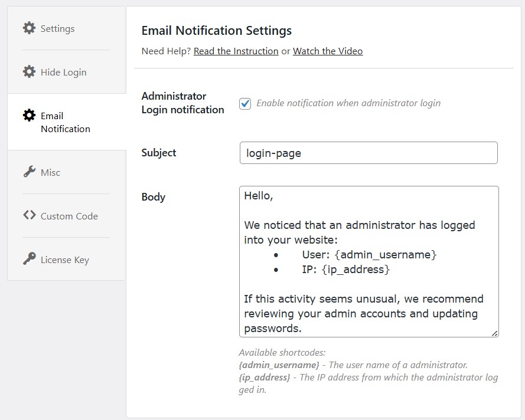Image resolution: width=525 pixels, height=420 pixels.
Task: Click the License Key key icon
Action: pos(28,260)
